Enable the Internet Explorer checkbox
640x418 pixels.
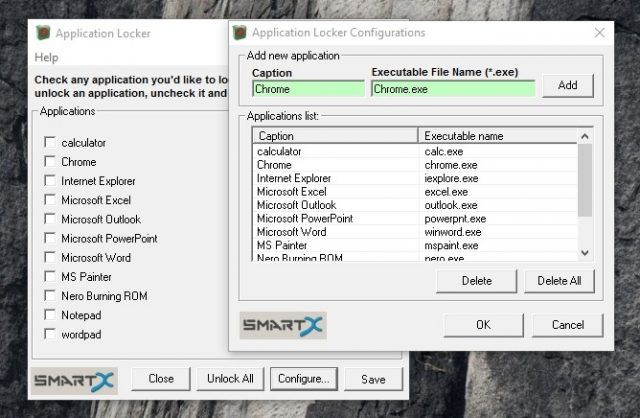pos(50,181)
